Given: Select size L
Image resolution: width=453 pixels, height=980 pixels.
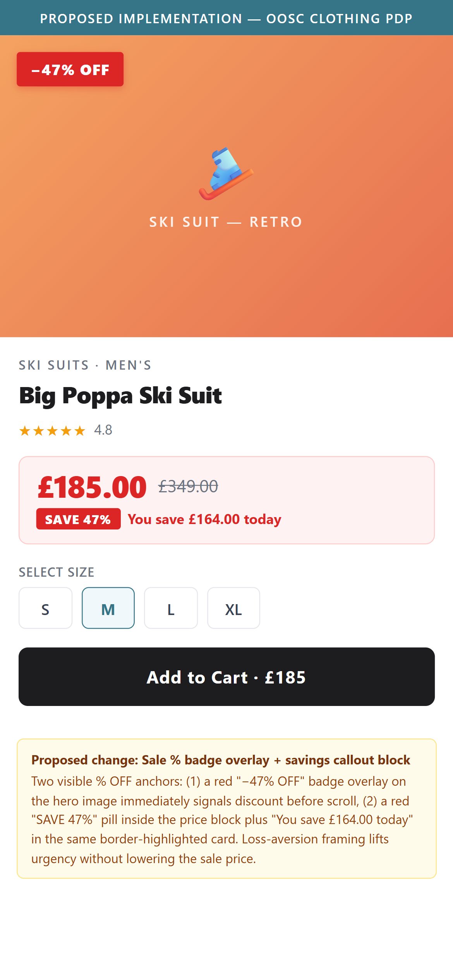Looking at the screenshot, I should coord(171,608).
